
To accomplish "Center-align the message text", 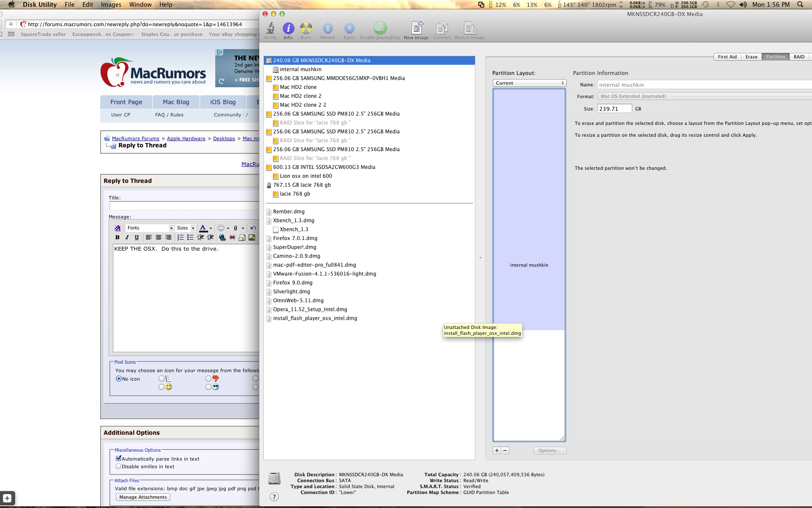I will coord(159,237).
